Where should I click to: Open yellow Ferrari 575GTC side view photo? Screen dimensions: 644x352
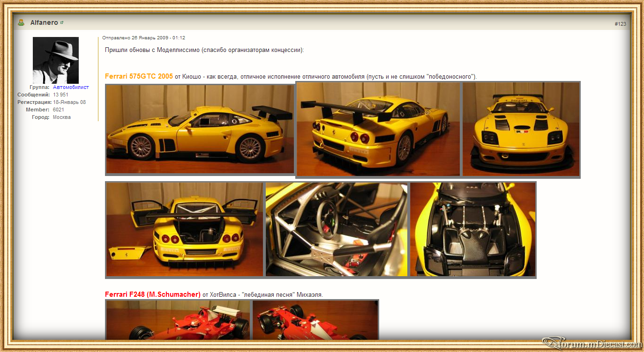(200, 129)
